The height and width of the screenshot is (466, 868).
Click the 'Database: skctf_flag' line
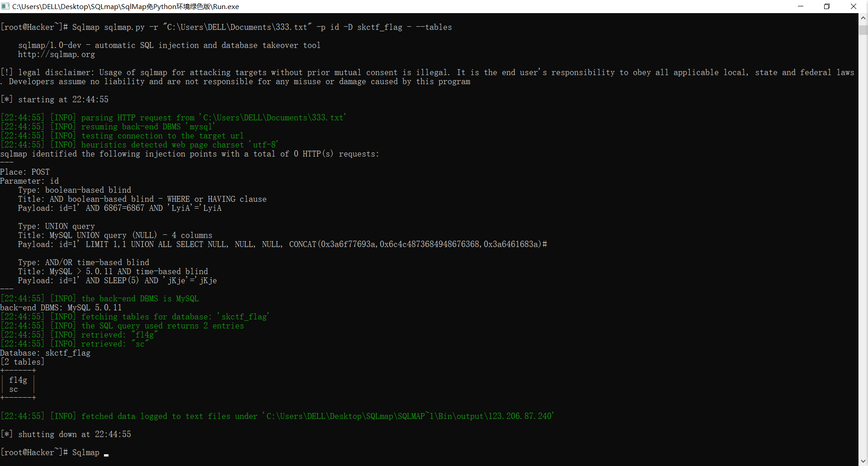[x=45, y=353]
